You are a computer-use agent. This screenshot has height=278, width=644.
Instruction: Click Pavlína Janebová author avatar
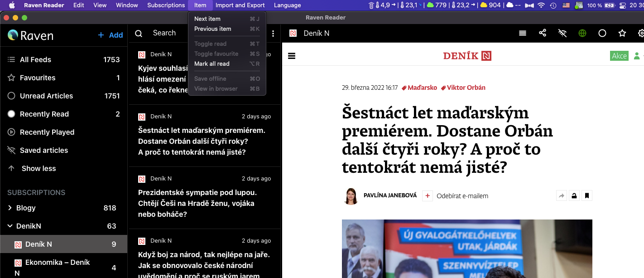click(351, 196)
